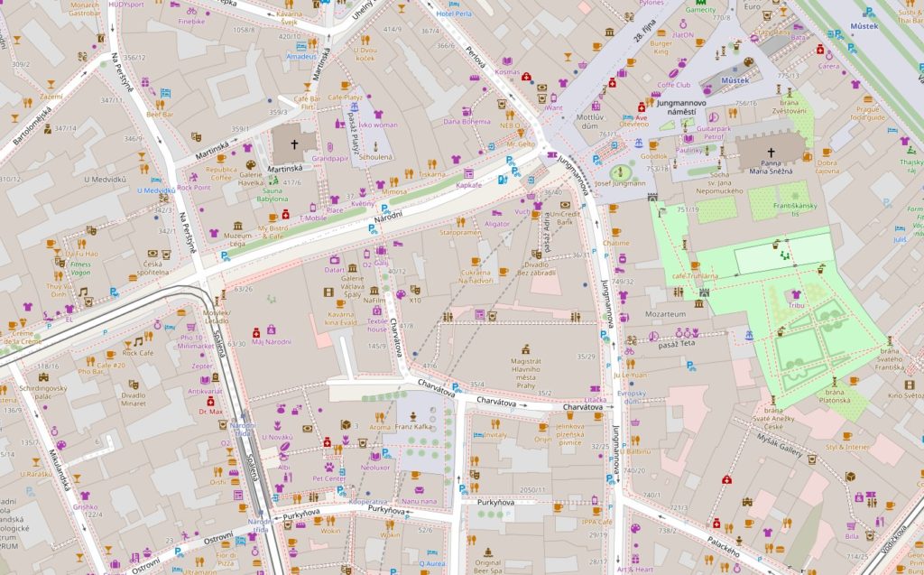Click the Pet Center paw icon
Screen dimensions: 924x575
pos(329,468)
